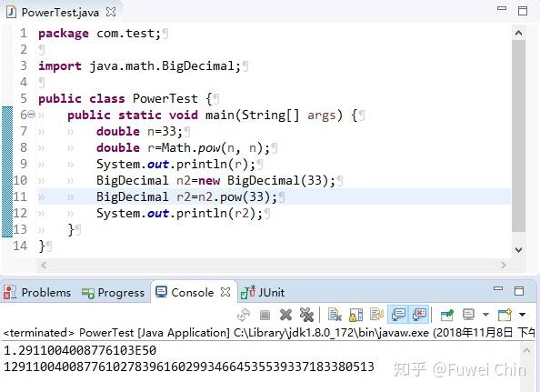Click the Console tab monitor icon
The width and height of the screenshot is (540, 392).
pos(161,292)
